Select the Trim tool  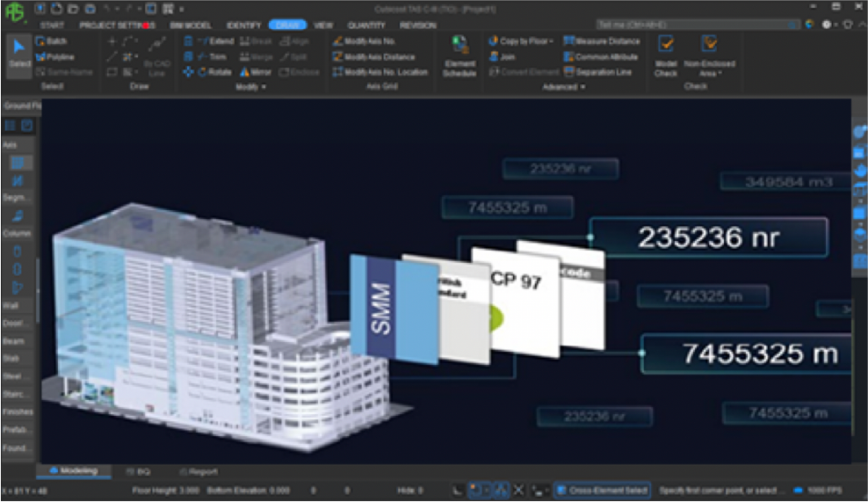tap(212, 57)
